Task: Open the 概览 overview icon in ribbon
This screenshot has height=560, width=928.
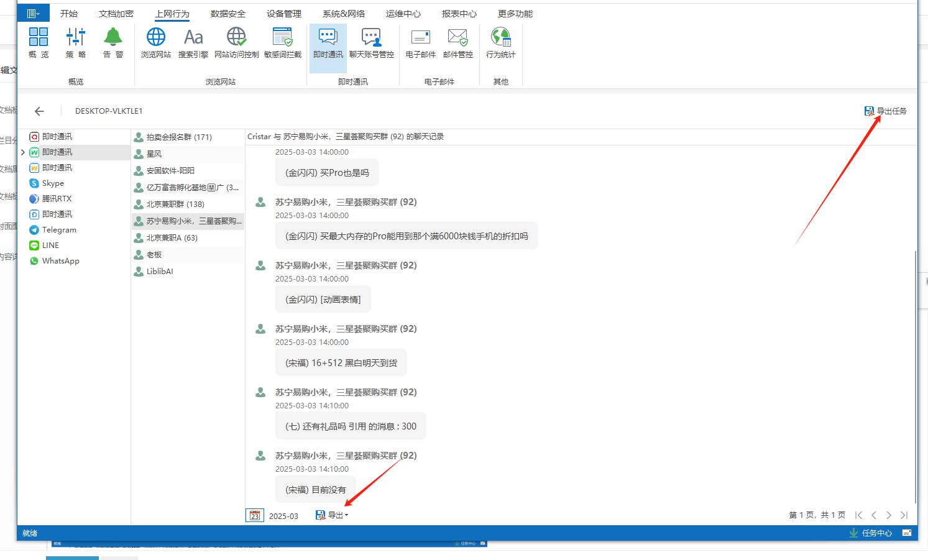Action: click(39, 43)
